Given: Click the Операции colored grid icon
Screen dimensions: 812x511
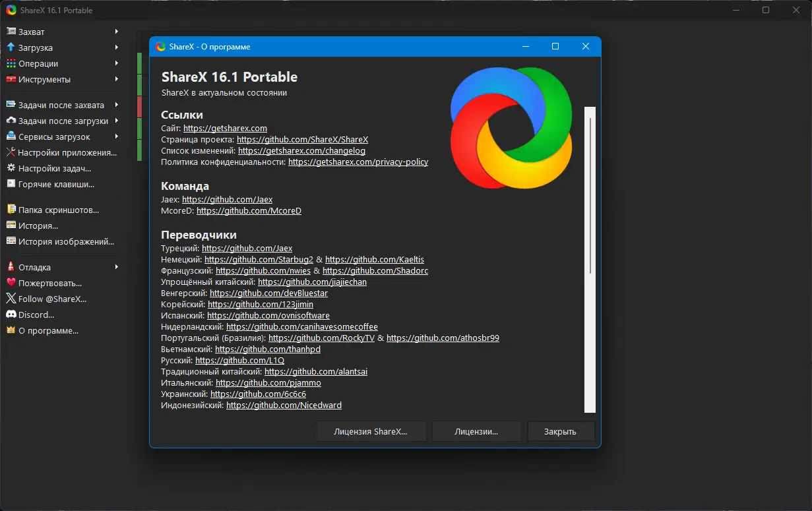Looking at the screenshot, I should pyautogui.click(x=11, y=63).
